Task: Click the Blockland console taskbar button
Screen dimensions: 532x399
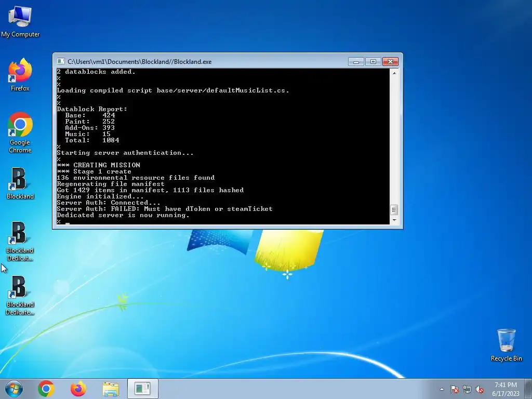Action: pos(142,389)
